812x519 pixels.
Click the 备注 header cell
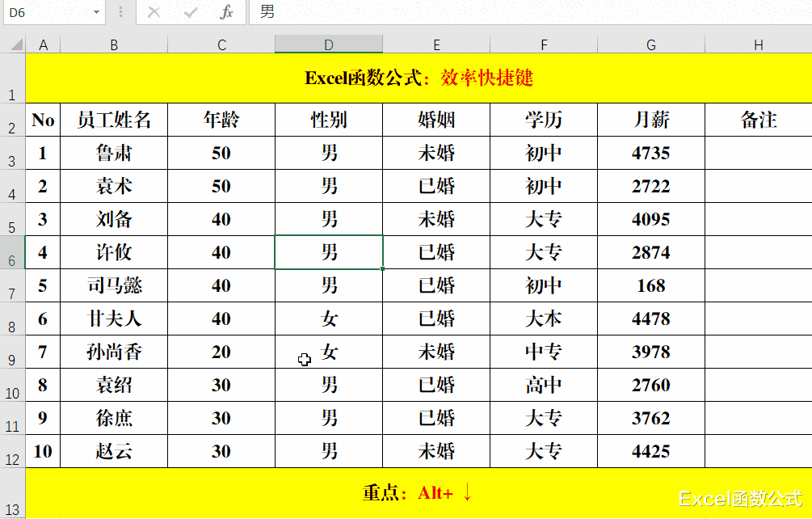(758, 120)
